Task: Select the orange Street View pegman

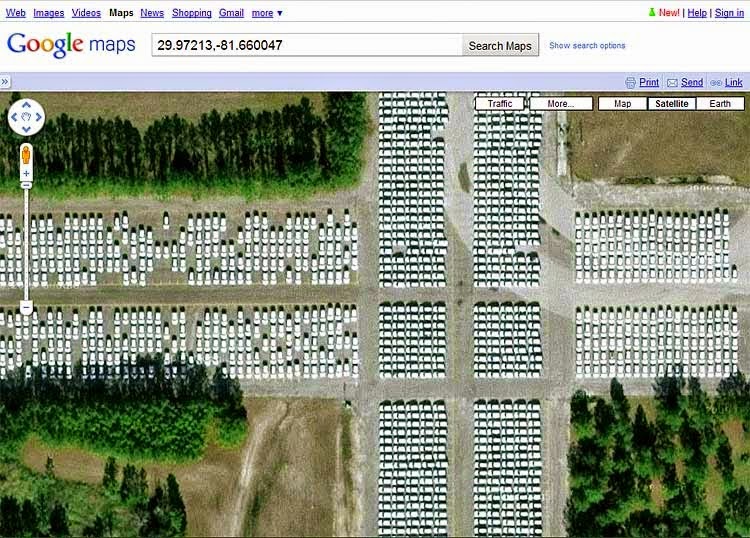Action: pos(26,155)
